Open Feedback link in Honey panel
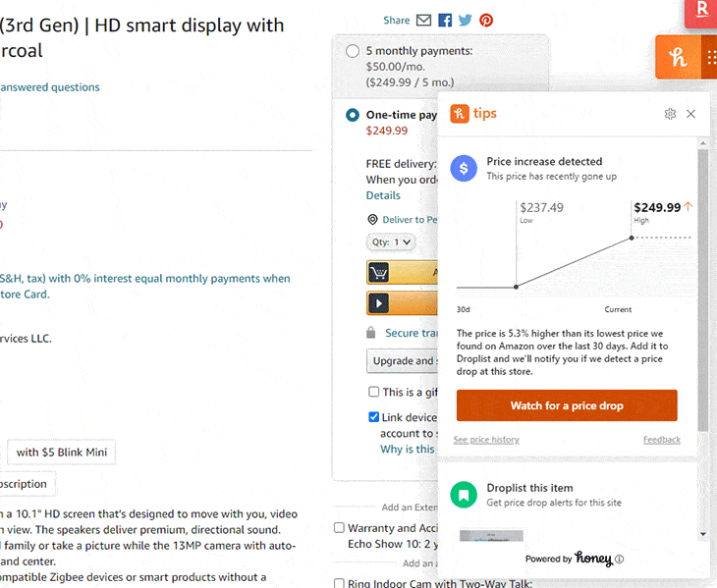The height and width of the screenshot is (588, 717). pos(662,440)
